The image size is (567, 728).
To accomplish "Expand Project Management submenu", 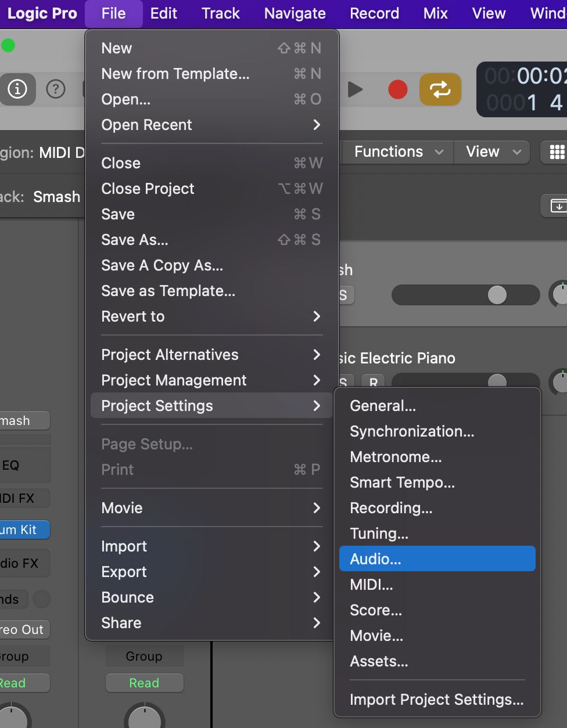I will (211, 380).
